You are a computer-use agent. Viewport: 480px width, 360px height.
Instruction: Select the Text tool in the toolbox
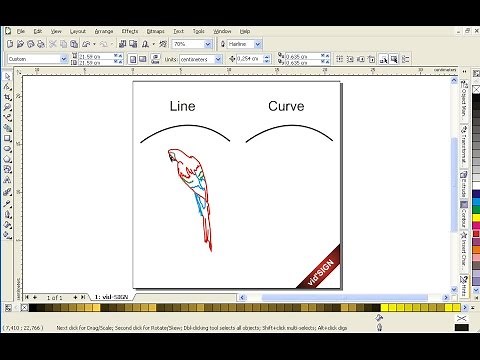pos(7,180)
